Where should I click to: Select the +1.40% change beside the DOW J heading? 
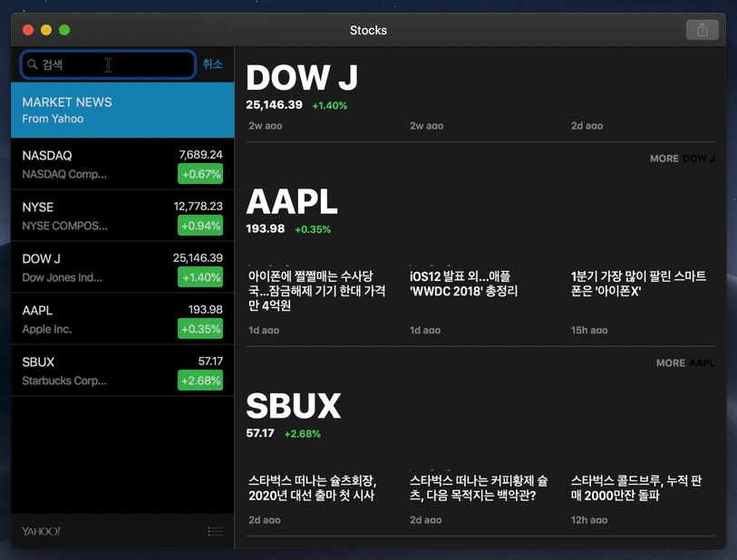point(329,106)
